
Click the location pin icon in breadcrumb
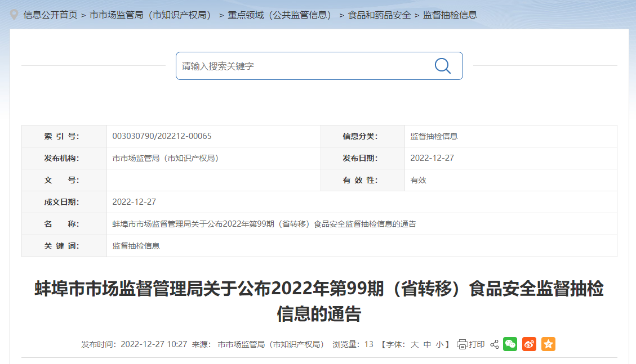(14, 15)
